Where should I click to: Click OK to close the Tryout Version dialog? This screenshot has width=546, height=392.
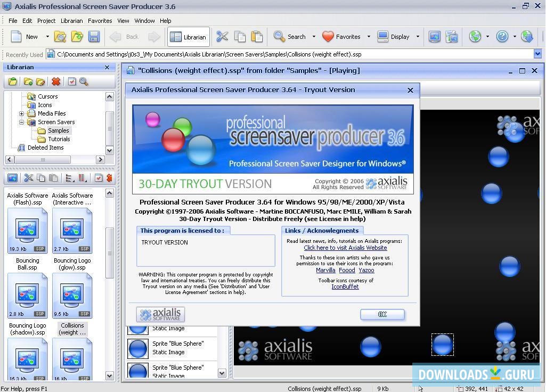pyautogui.click(x=382, y=314)
